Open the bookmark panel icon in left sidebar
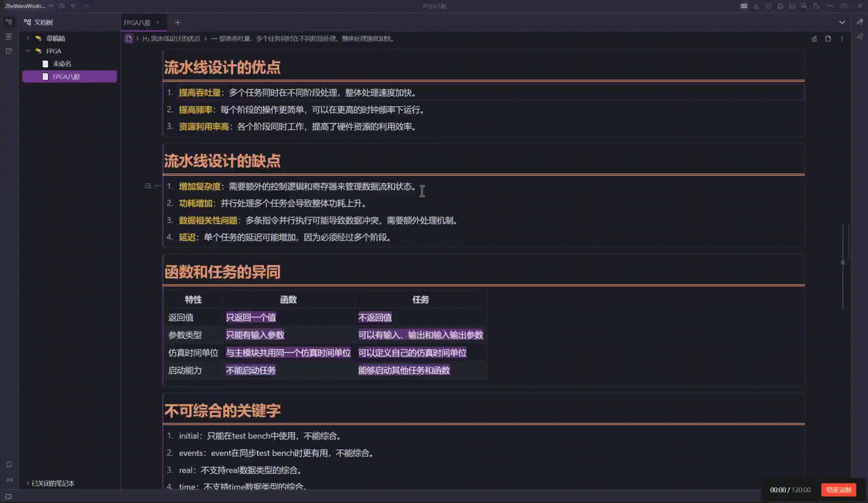 (8, 51)
